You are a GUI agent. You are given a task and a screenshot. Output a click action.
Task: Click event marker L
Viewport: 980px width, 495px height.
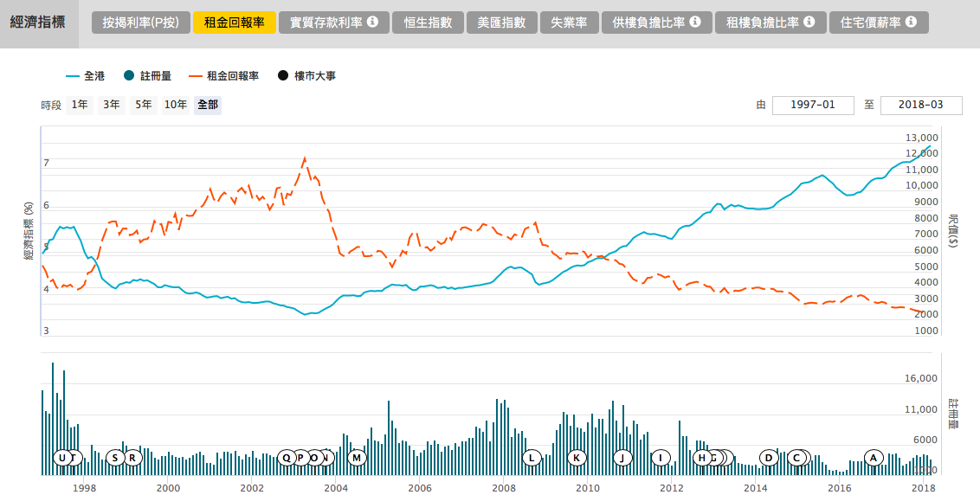(532, 458)
